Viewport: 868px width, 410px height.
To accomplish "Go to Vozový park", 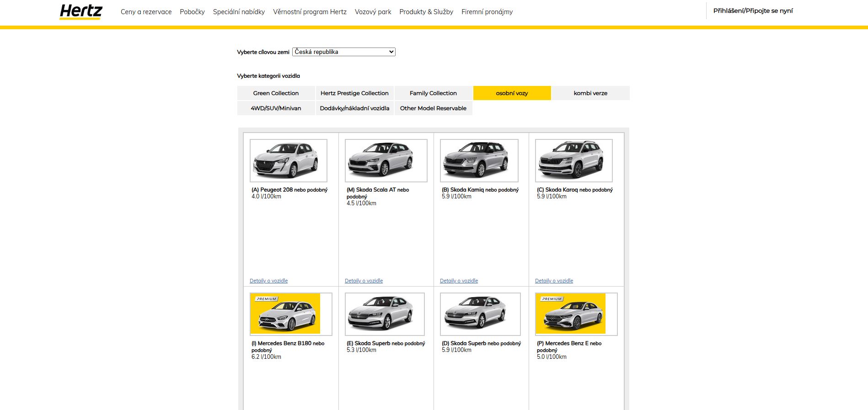I will [373, 12].
